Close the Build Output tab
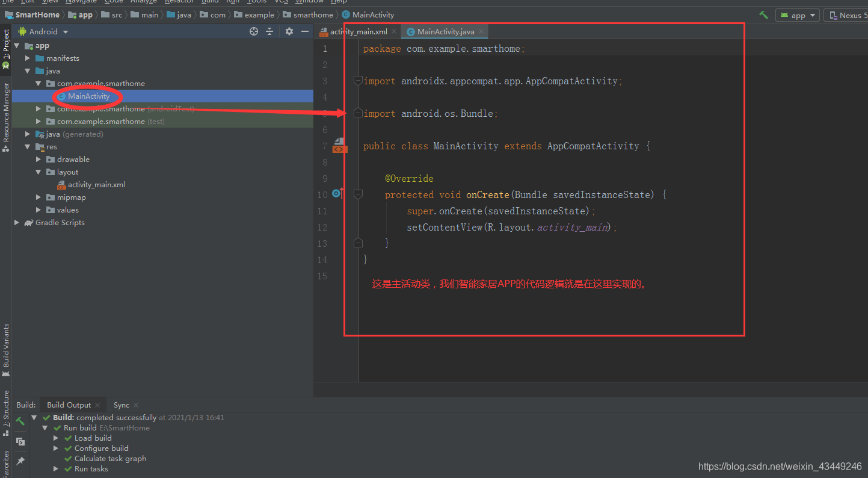Screen dimensions: 868x478 (97, 405)
